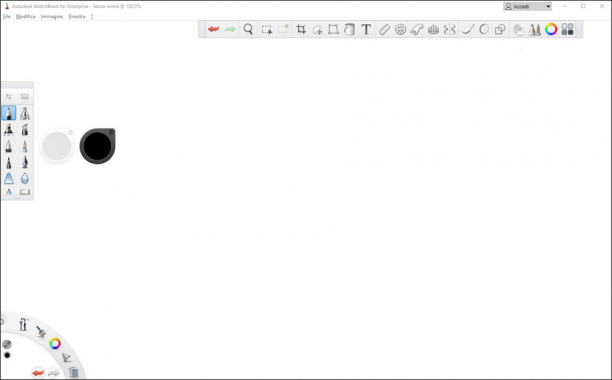
Task: Activate the Crop tool
Action: [301, 29]
